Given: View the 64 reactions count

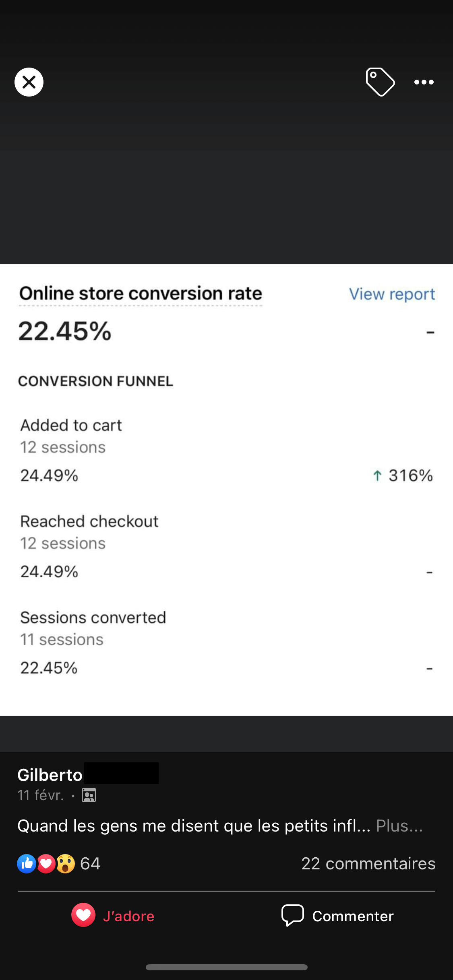Looking at the screenshot, I should coord(90,864).
